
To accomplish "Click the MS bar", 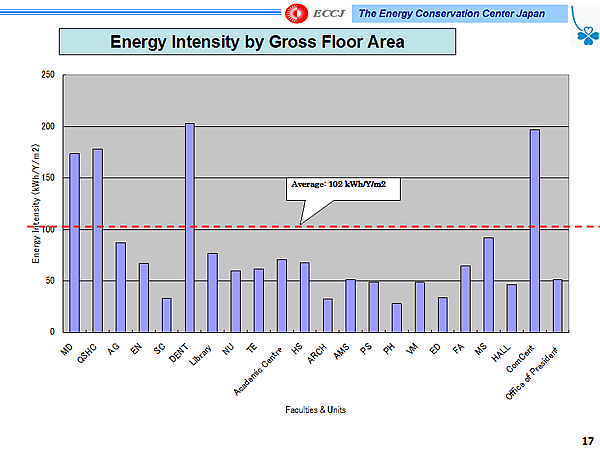I will pyautogui.click(x=489, y=285).
